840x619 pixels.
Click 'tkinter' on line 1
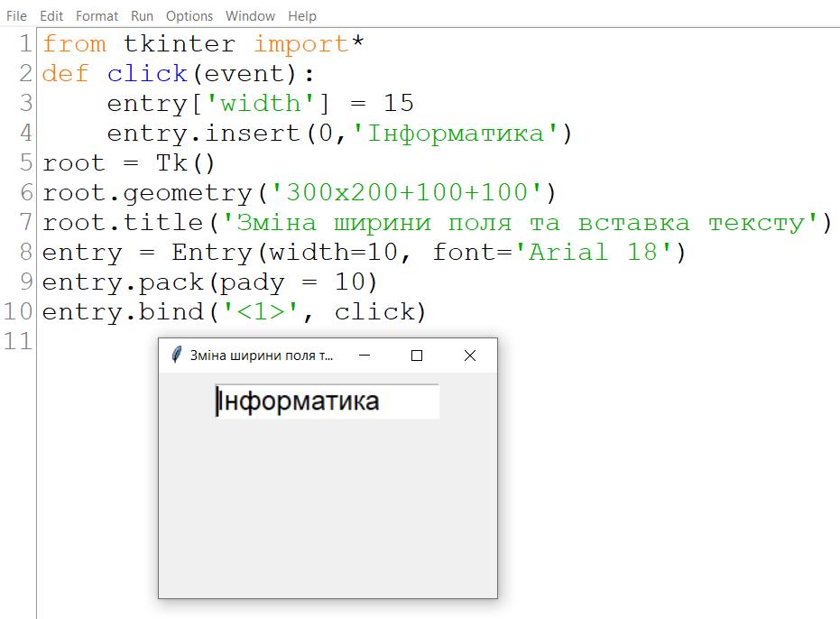pos(180,44)
